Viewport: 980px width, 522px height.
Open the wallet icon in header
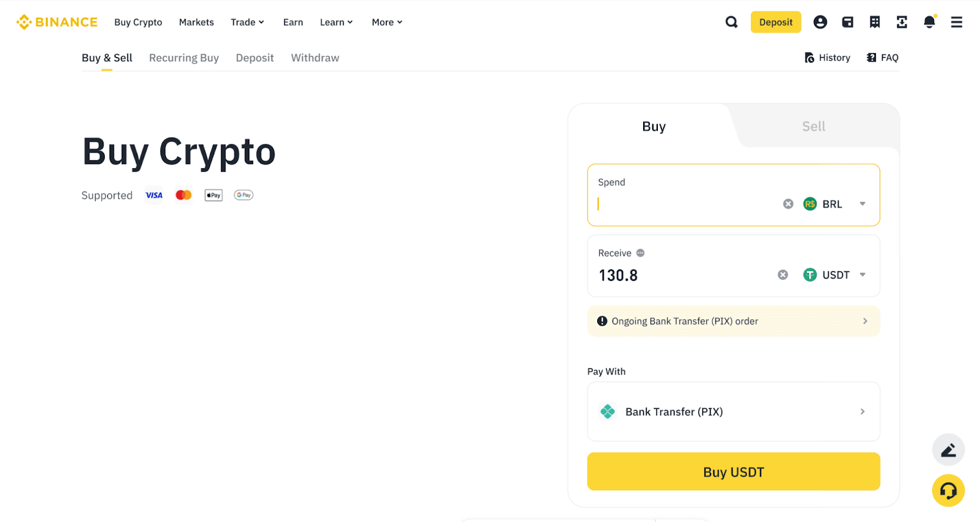[848, 22]
